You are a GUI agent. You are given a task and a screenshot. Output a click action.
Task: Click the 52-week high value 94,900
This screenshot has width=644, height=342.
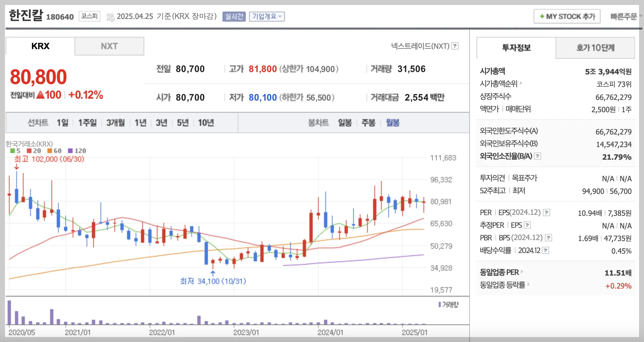coord(593,191)
